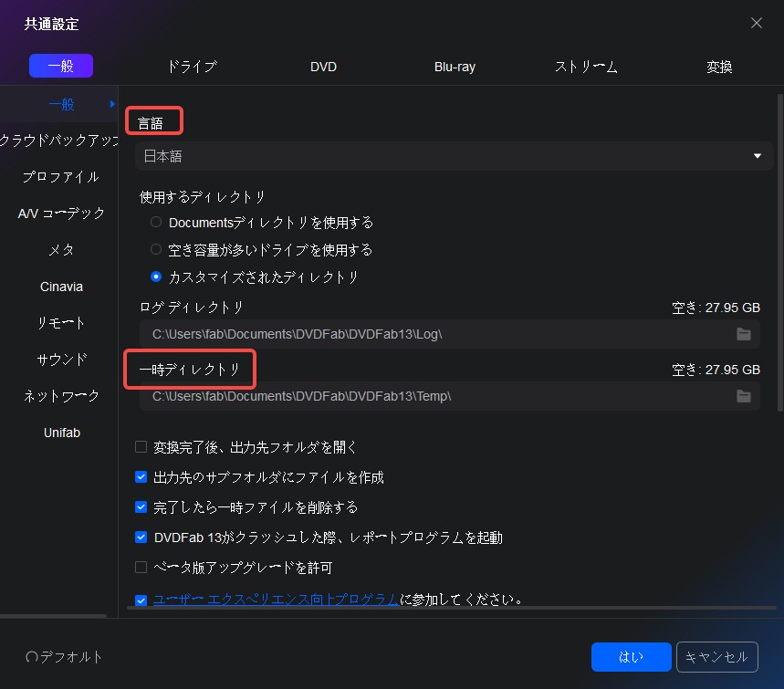Click the ログ ディレクトリ label
This screenshot has height=689, width=784.
click(x=191, y=307)
